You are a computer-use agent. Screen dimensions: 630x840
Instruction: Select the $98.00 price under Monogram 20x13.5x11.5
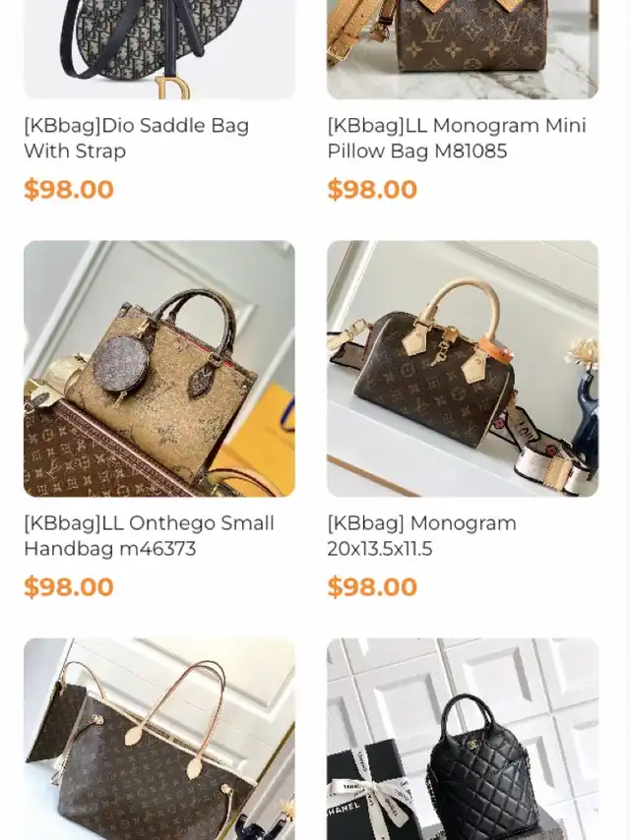pos(372,587)
